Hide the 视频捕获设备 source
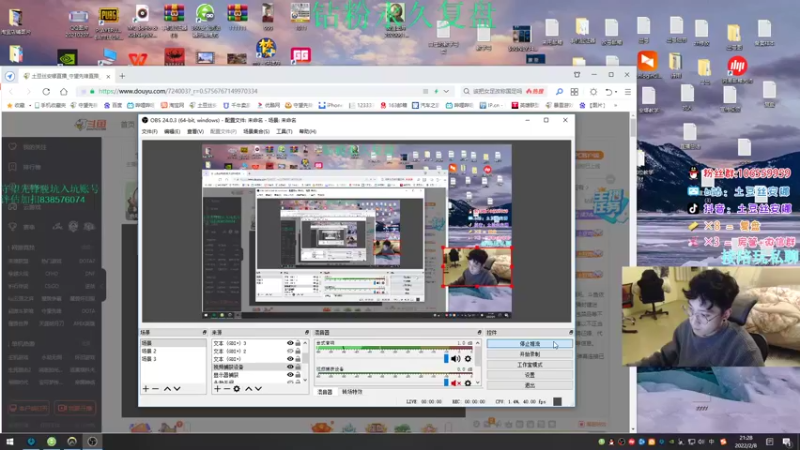This screenshot has height=450, width=800. [290, 367]
